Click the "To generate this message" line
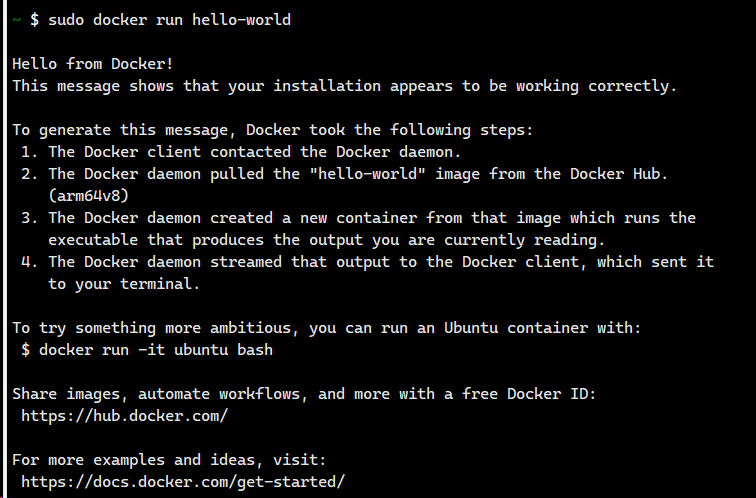Viewport: 756px width, 498px height. [275, 130]
